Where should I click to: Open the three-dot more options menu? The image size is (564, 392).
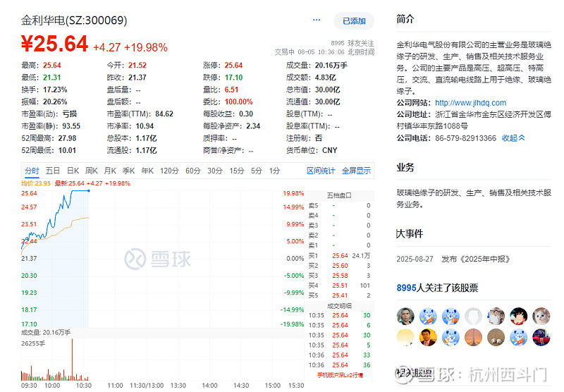tap(317, 20)
